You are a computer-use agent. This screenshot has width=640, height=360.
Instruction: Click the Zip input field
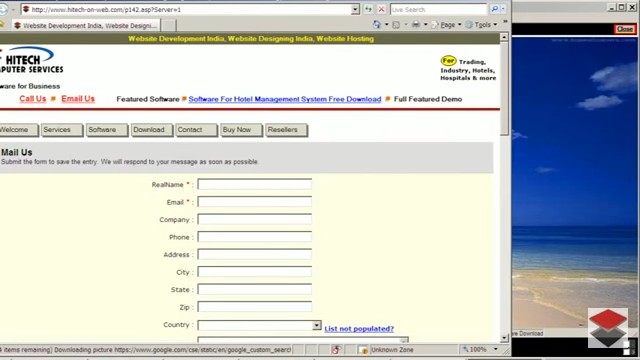255,307
